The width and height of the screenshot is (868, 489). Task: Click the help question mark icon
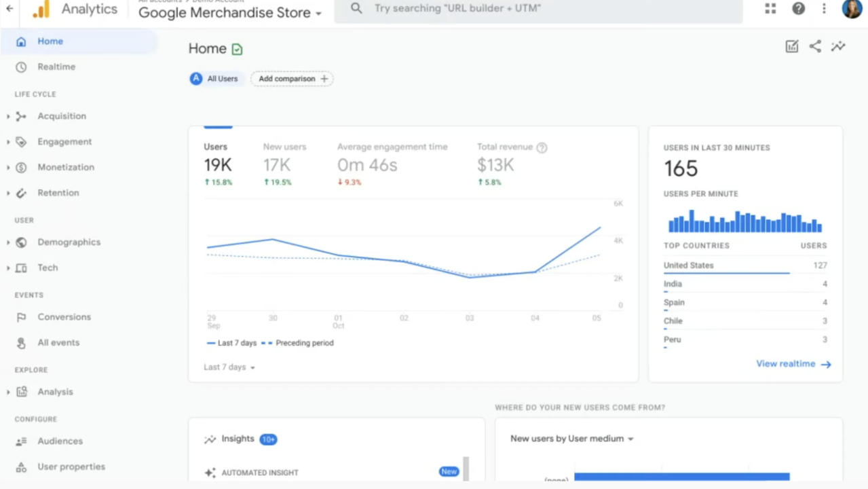pos(798,9)
